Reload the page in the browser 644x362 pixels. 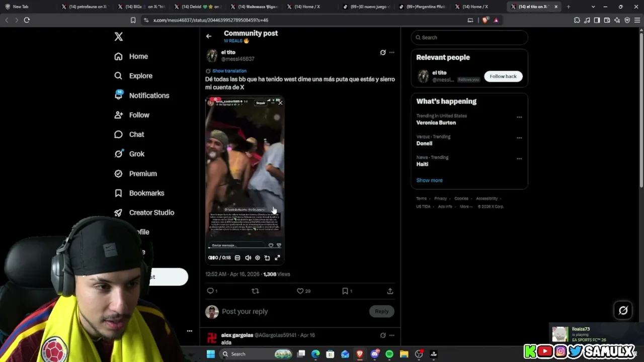(x=27, y=20)
